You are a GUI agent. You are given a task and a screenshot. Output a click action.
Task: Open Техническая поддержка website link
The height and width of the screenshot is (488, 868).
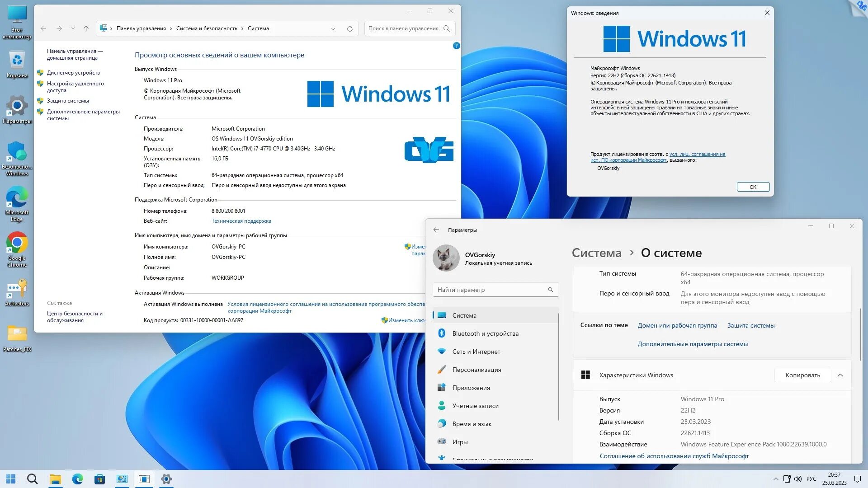(241, 221)
